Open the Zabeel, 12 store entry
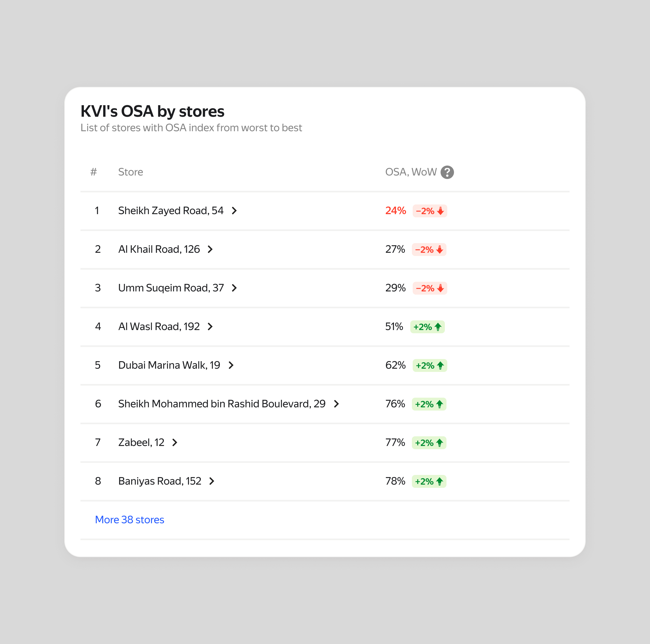 (141, 442)
